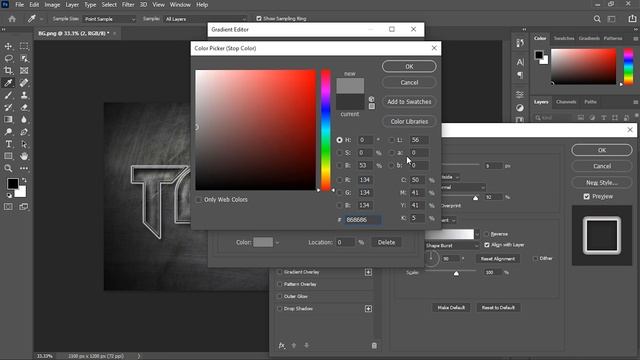The image size is (640, 360).
Task: Select the Healing Brush tool
Action: 24,83
